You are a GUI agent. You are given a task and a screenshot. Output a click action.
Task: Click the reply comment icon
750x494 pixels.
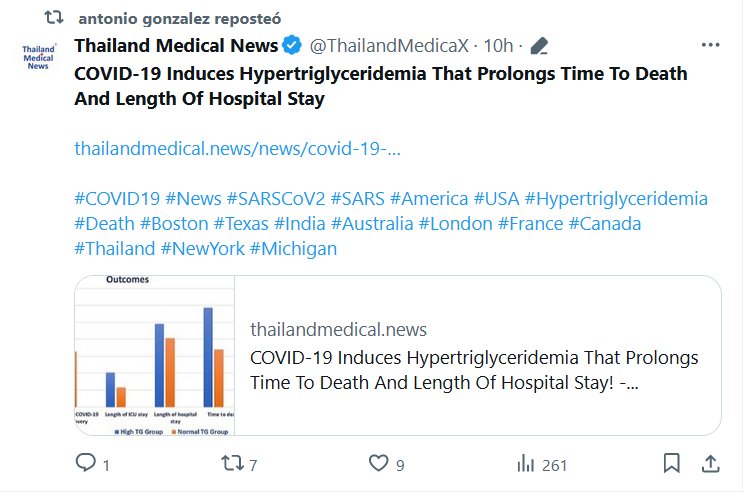[87, 464]
